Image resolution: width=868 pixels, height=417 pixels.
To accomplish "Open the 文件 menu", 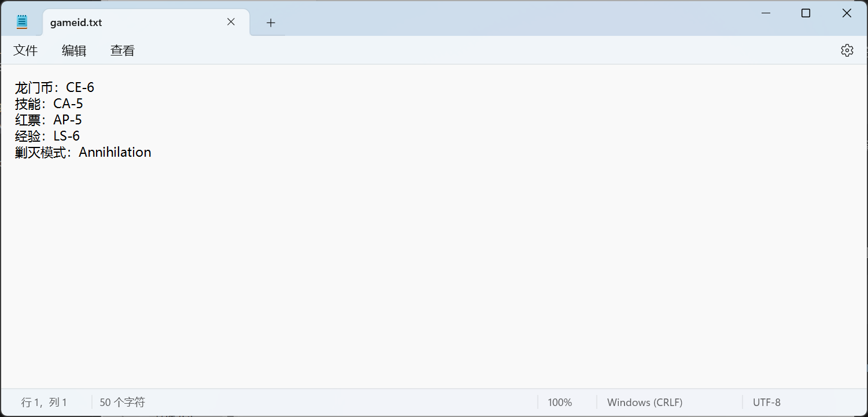I will point(25,51).
